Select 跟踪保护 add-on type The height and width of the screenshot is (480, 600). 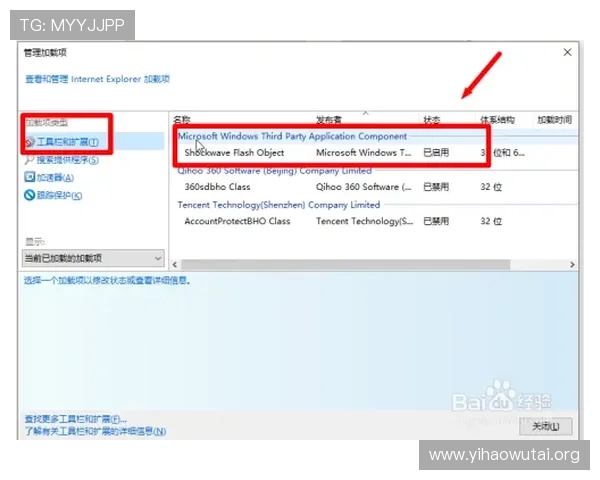coord(59,196)
